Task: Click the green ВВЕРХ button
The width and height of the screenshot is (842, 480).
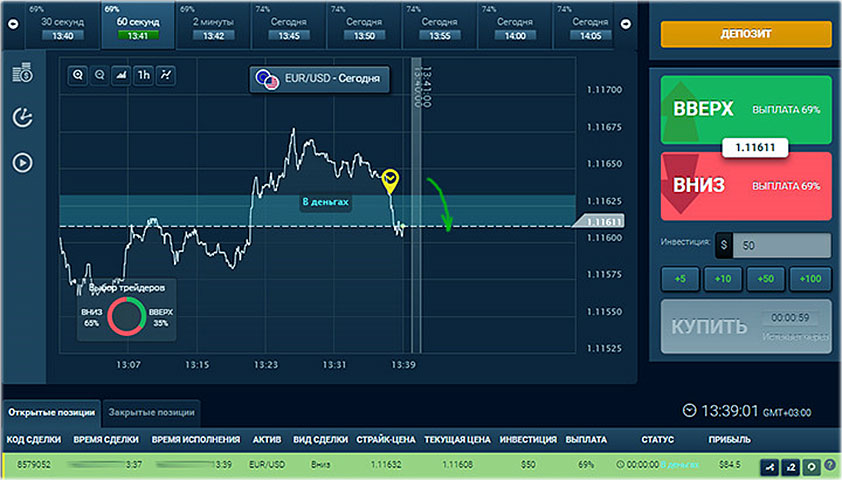Action: [745, 108]
